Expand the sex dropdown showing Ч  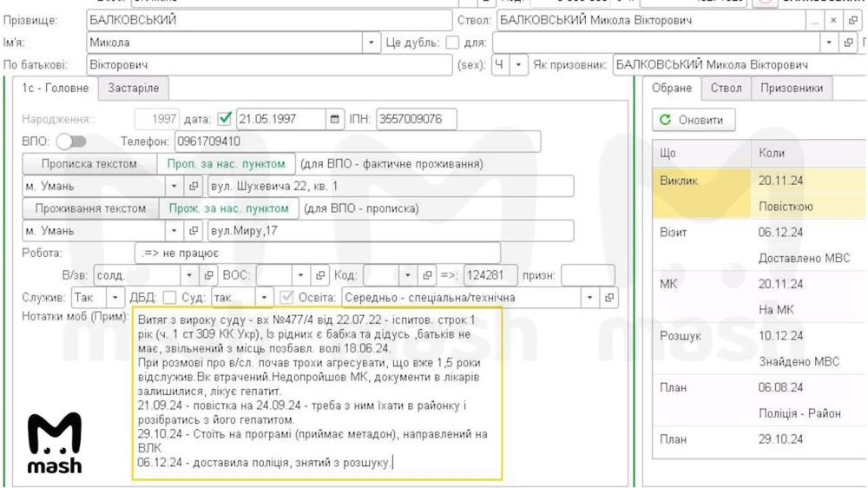coord(518,65)
